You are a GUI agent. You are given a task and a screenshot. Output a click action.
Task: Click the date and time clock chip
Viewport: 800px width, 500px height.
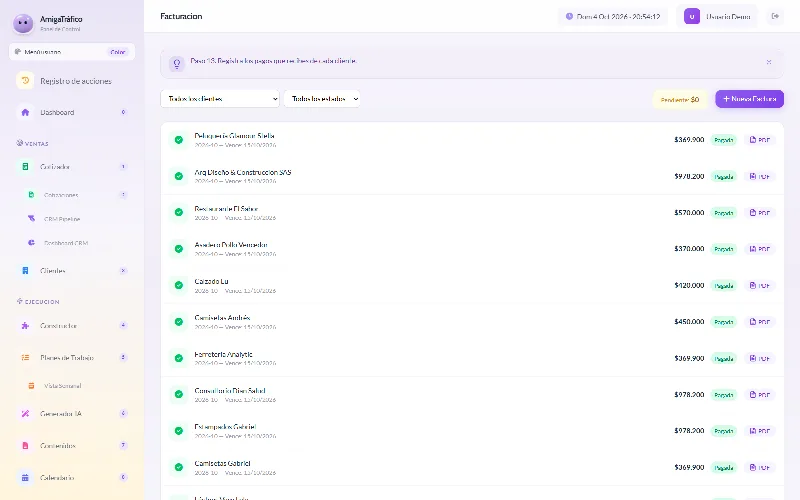click(612, 16)
